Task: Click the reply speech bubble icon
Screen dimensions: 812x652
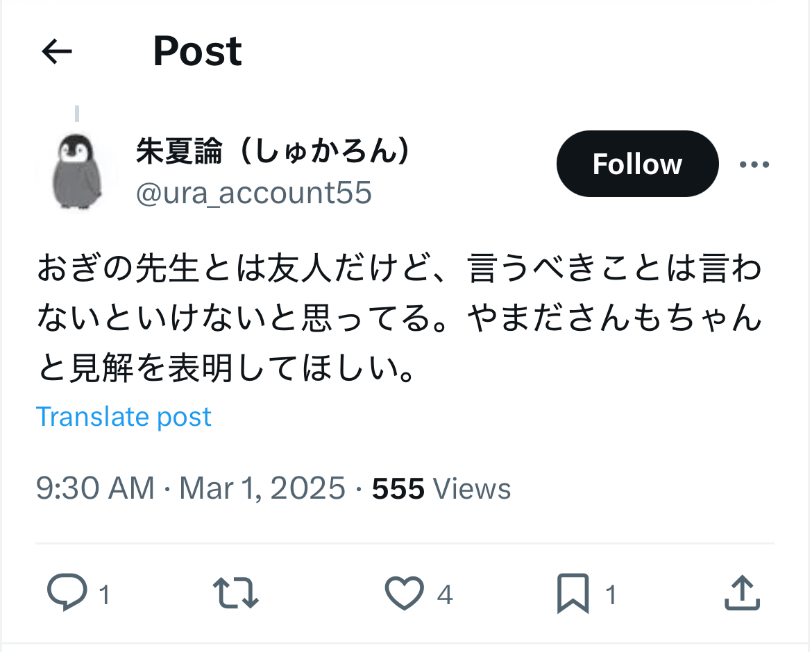Action: (67, 592)
